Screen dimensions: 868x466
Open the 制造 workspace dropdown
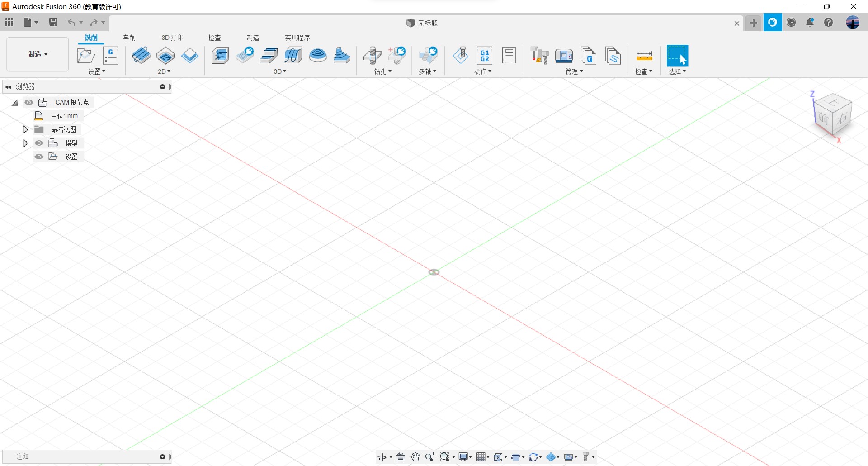(38, 54)
